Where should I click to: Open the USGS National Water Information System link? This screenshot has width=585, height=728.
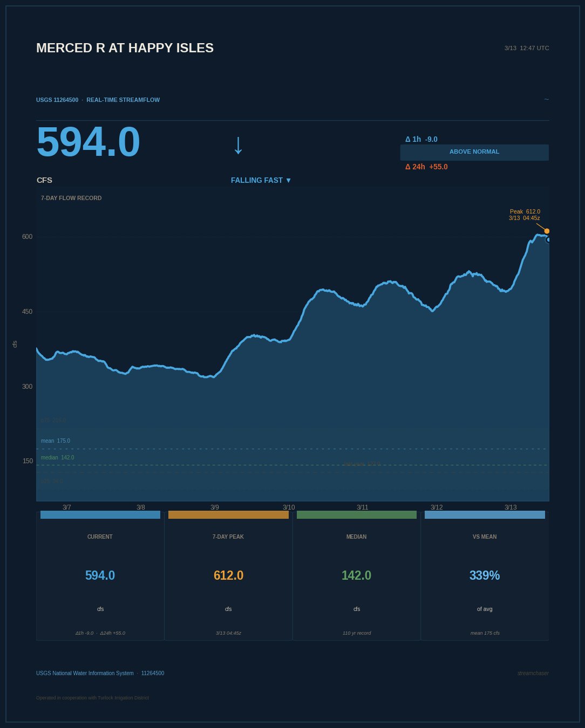click(x=85, y=673)
